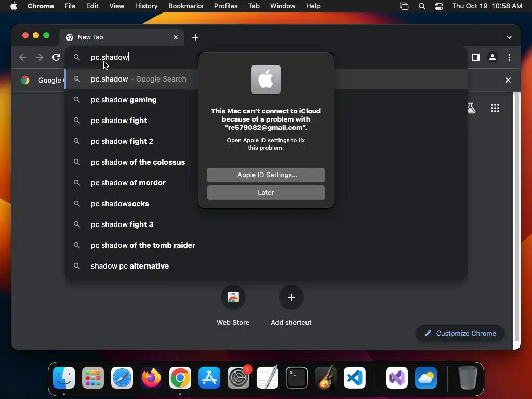
Task: Click the Chrome back arrow
Action: 23,57
